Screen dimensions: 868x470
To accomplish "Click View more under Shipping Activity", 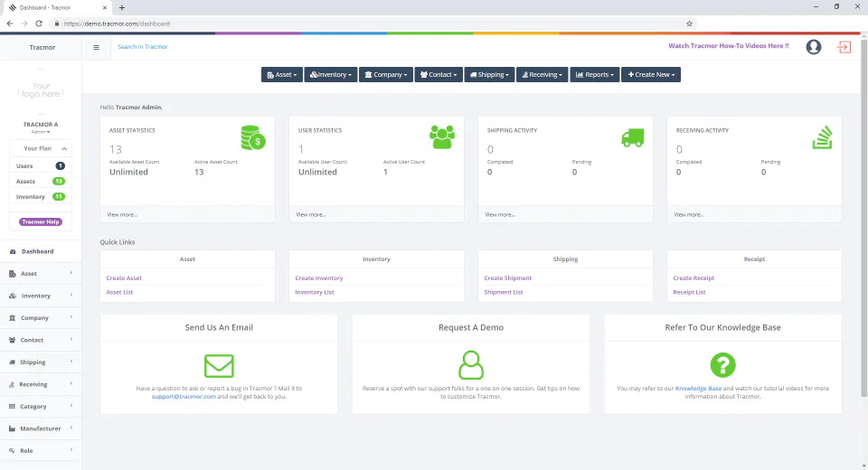I will pyautogui.click(x=500, y=215).
